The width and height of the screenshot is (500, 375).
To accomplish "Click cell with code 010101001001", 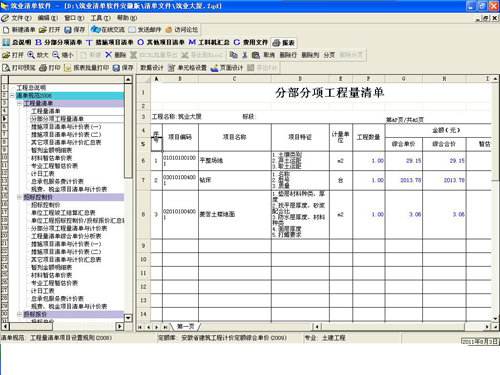I will click(x=180, y=161).
